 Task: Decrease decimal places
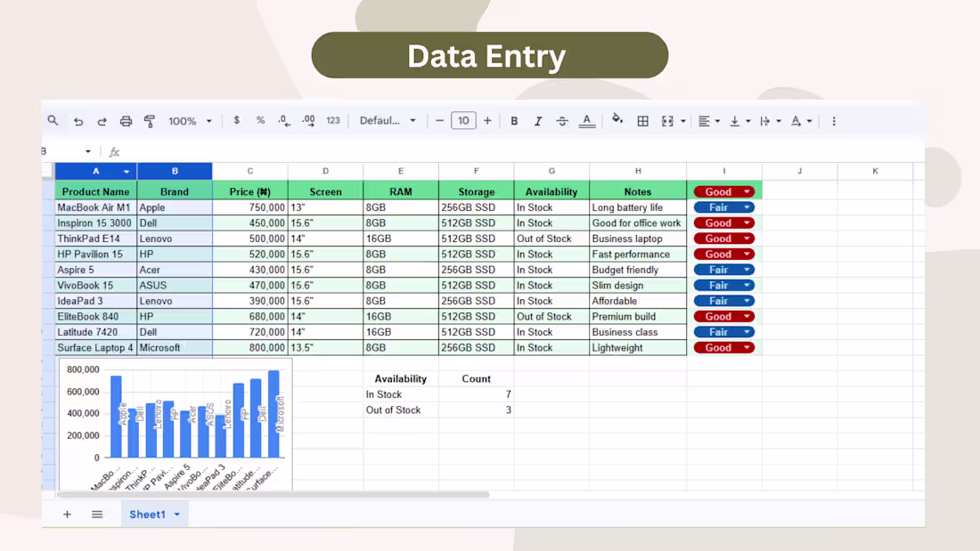283,120
